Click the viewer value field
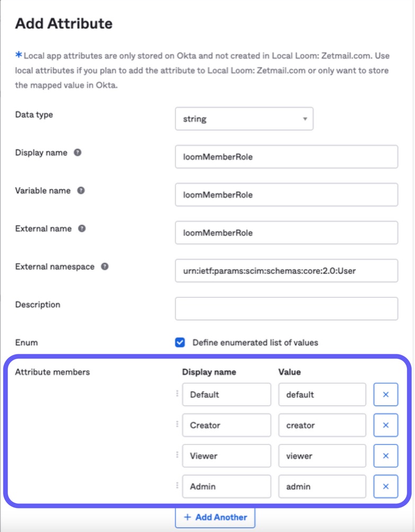Screen dimensions: 415x532 click(x=322, y=456)
